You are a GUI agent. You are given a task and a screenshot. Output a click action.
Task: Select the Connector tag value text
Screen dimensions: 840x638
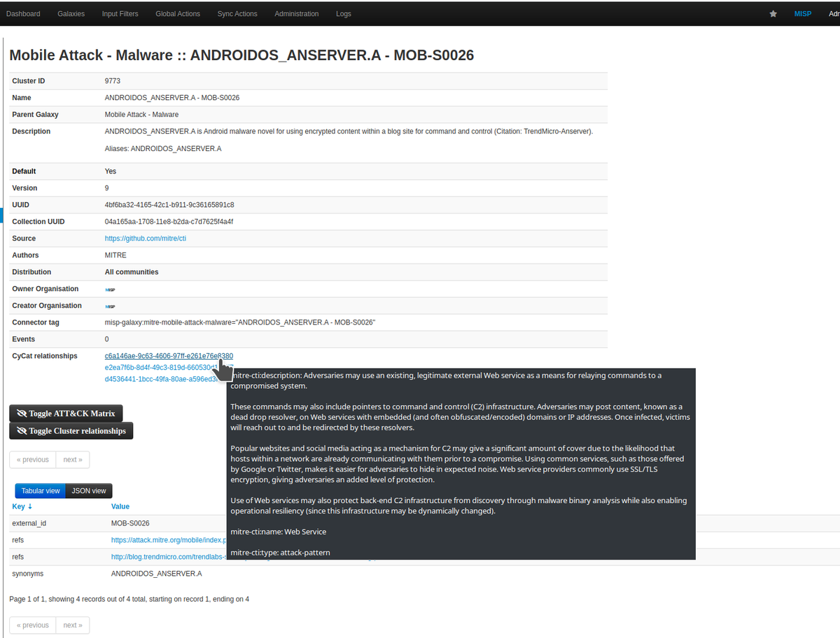[x=240, y=322]
